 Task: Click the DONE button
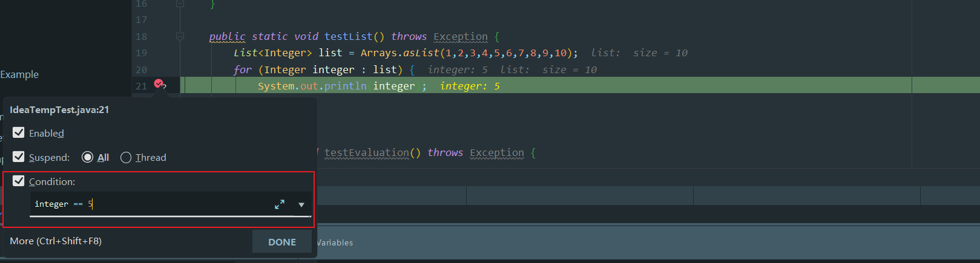[282, 242]
